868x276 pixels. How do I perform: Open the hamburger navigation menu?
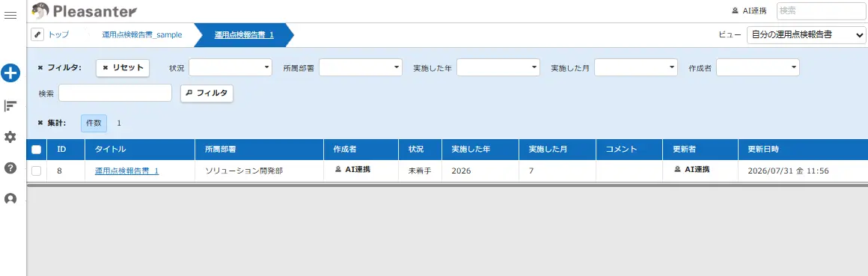coord(10,16)
